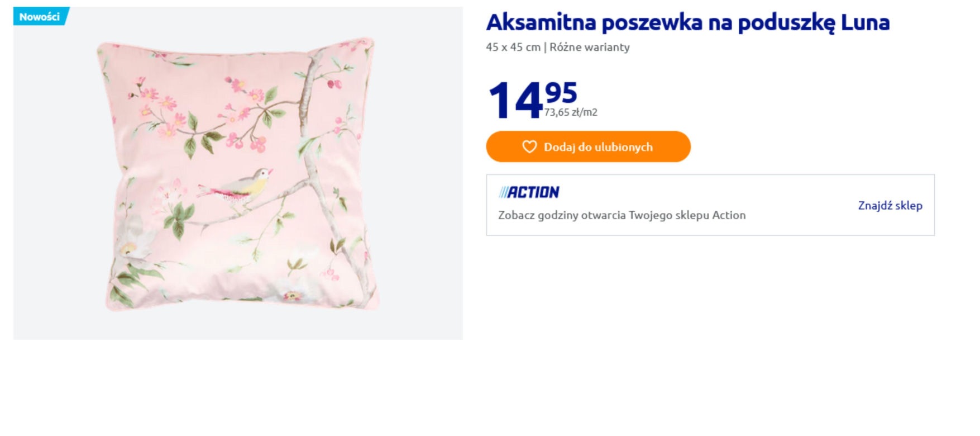
Task: Click the 45 x 45 cm size text
Action: [x=513, y=47]
